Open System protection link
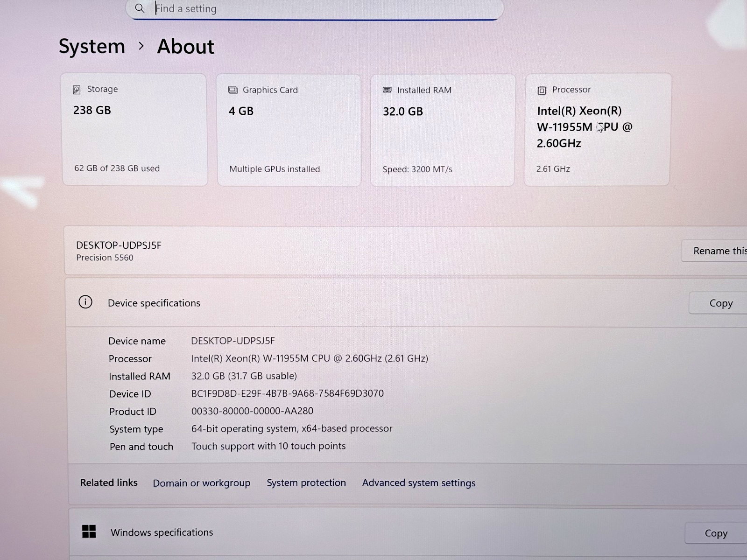 click(x=306, y=483)
